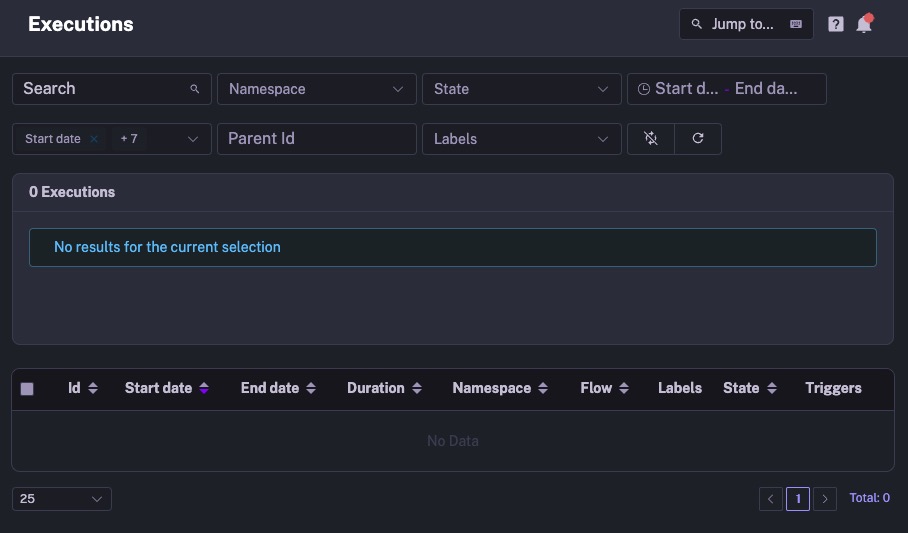This screenshot has height=533, width=908.
Task: Go to the previous page arrow
Action: [x=770, y=498]
